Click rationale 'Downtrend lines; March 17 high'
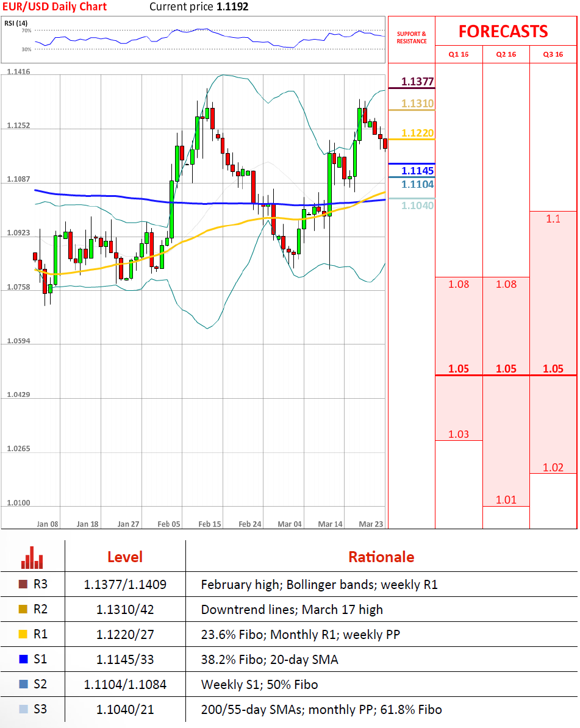 pyautogui.click(x=292, y=610)
